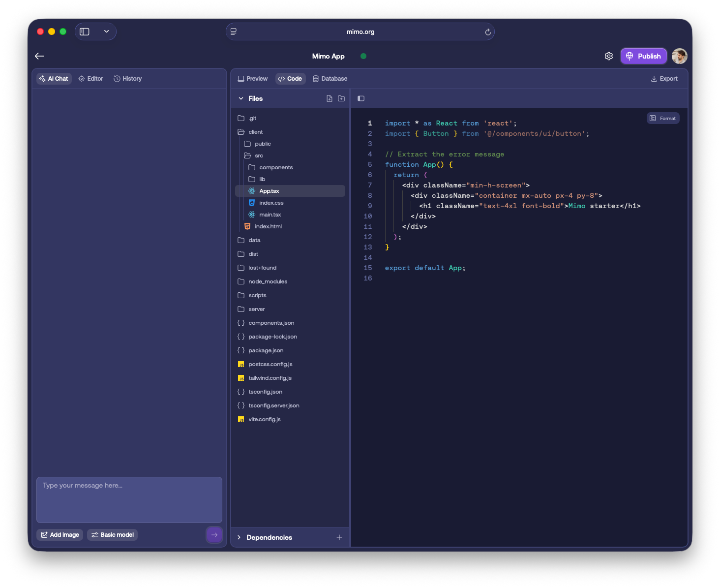720x588 pixels.
Task: Switch to the Preview tab
Action: coord(253,79)
